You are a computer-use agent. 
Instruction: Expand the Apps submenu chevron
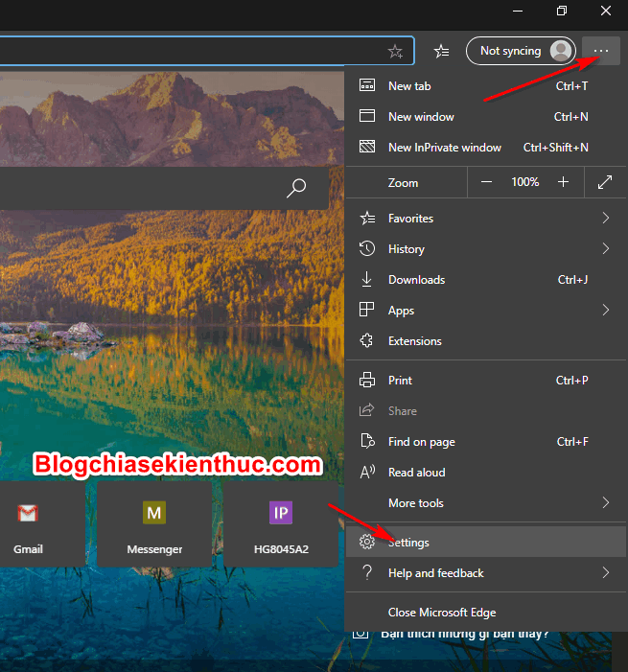605,310
